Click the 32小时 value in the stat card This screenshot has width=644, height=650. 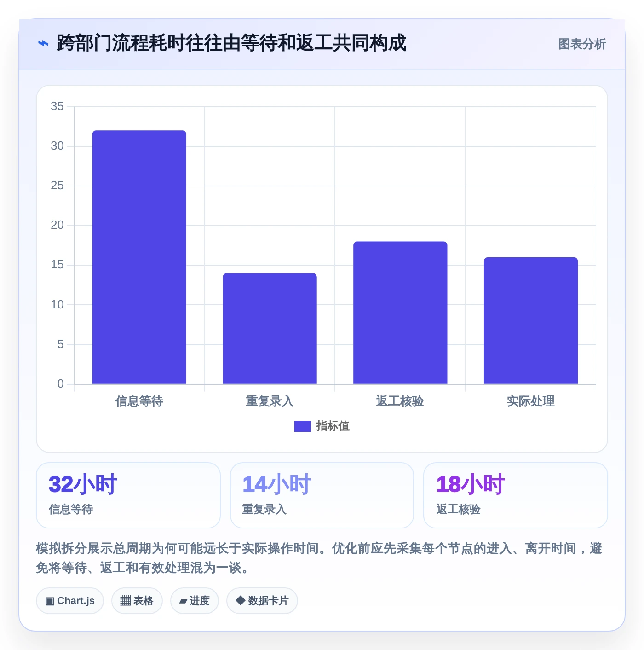[83, 484]
